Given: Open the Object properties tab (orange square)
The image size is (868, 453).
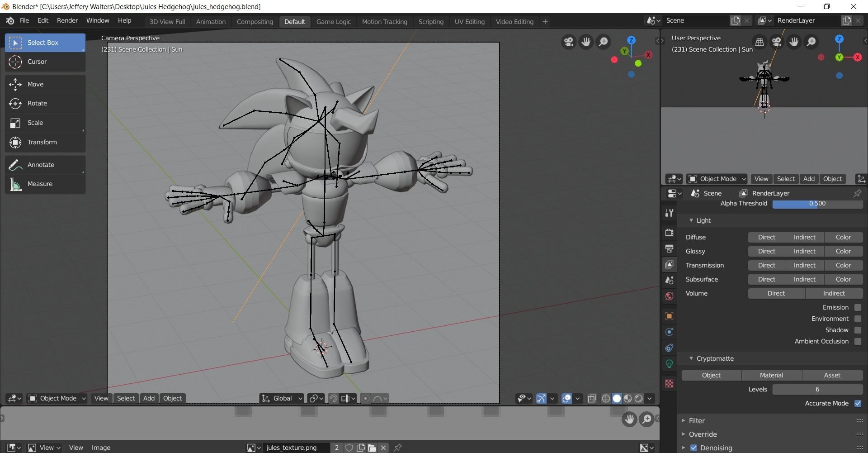Looking at the screenshot, I should (x=670, y=316).
